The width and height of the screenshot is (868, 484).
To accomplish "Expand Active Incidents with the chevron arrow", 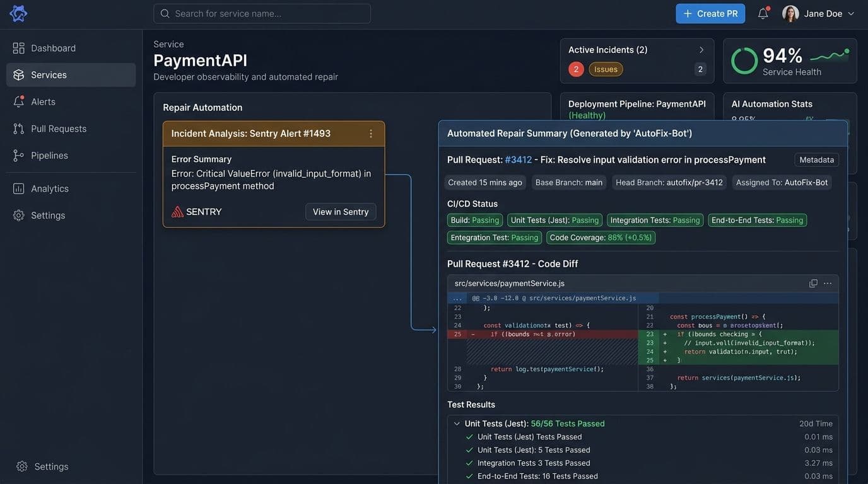I will 701,50.
